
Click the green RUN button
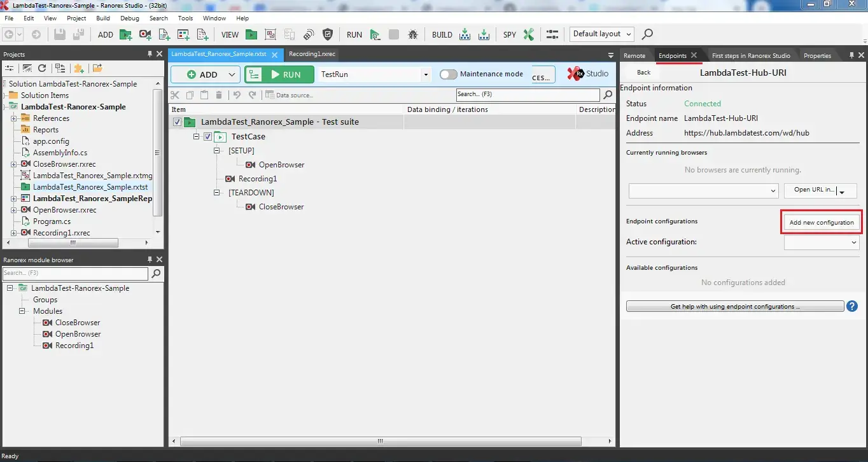279,74
